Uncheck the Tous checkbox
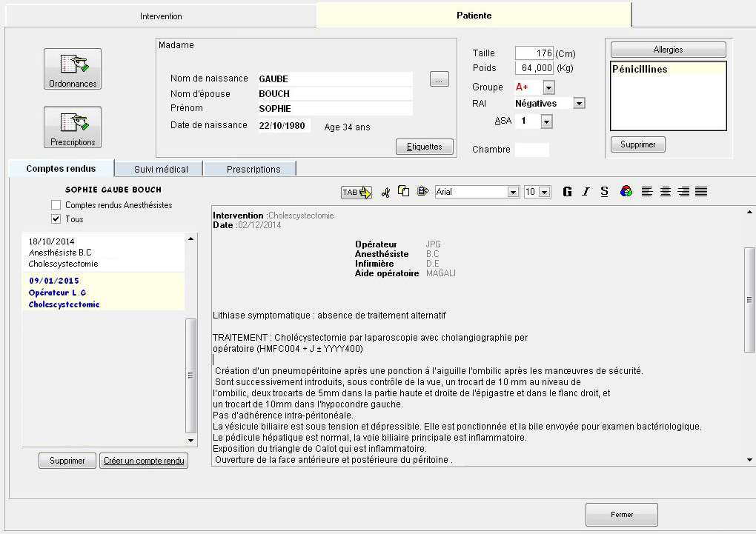 pos(56,218)
